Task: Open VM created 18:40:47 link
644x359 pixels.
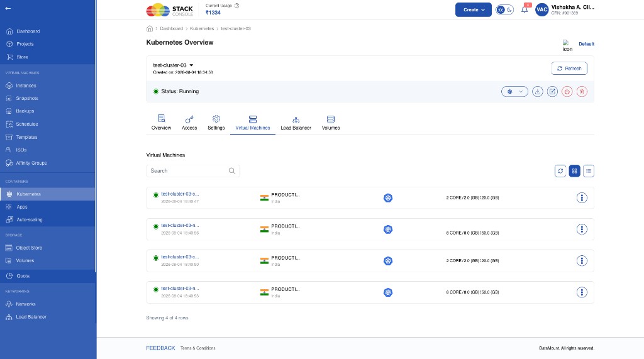Action: (x=180, y=194)
